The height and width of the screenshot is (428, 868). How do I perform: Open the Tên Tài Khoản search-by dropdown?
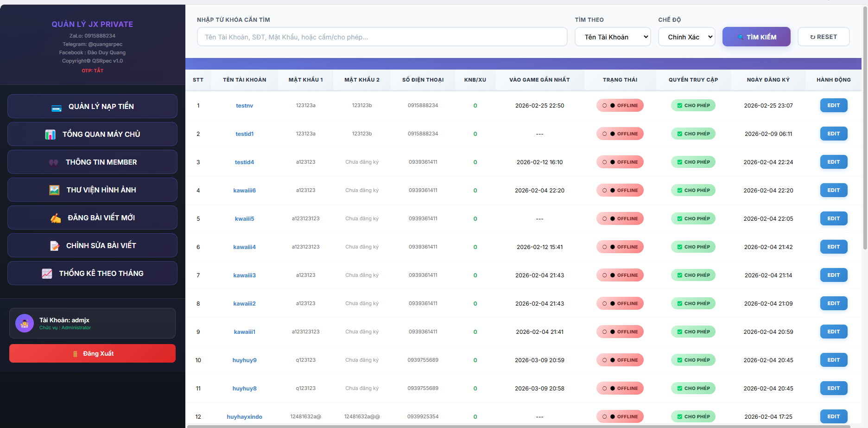pyautogui.click(x=612, y=37)
